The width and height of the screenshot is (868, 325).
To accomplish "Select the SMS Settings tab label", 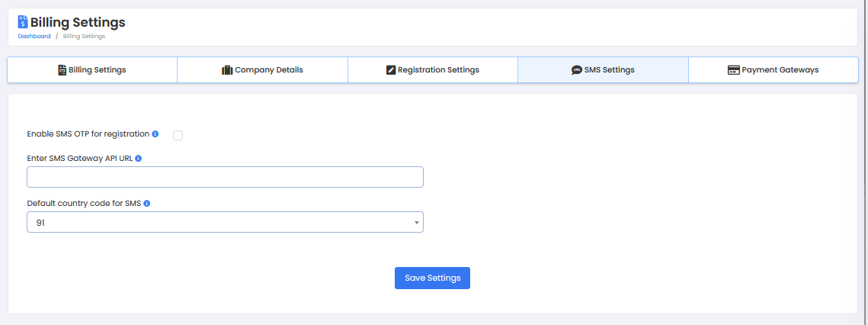I will coord(609,70).
